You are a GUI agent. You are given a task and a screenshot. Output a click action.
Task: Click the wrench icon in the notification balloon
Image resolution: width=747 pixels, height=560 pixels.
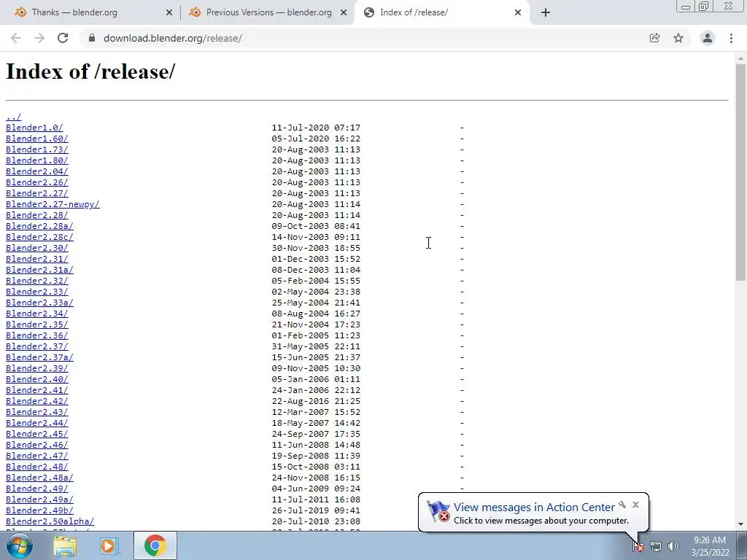622,505
